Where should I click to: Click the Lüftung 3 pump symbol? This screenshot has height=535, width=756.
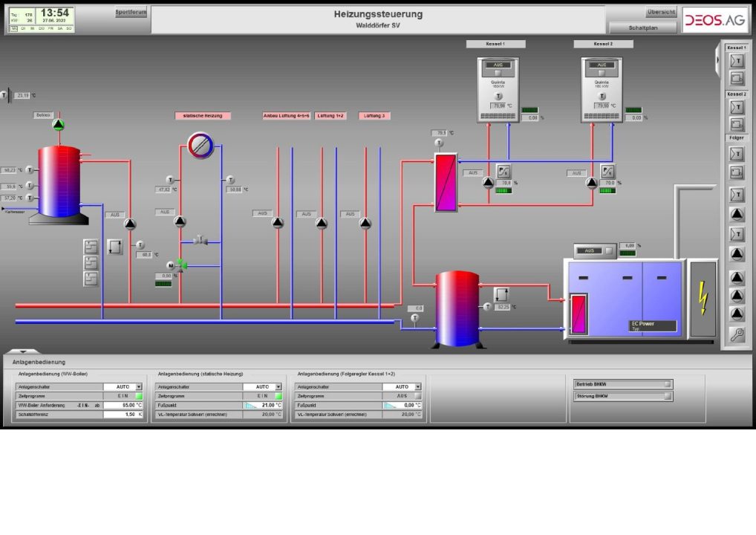(x=365, y=223)
